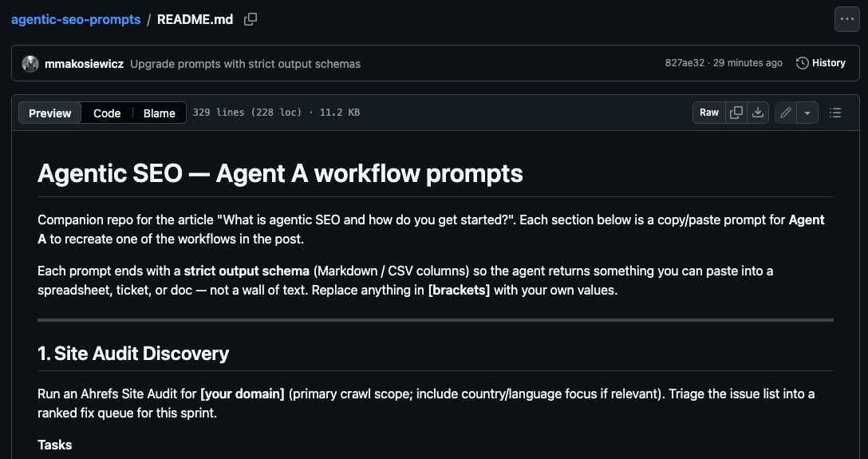This screenshot has height=459, width=868.
Task: Click the 'Agentic SEO — Agent A workflow prompts' title
Action: [280, 174]
